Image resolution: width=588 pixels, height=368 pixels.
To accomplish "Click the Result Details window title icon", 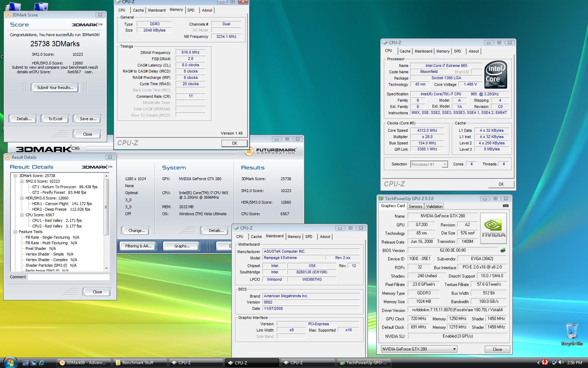I will [x=8, y=157].
